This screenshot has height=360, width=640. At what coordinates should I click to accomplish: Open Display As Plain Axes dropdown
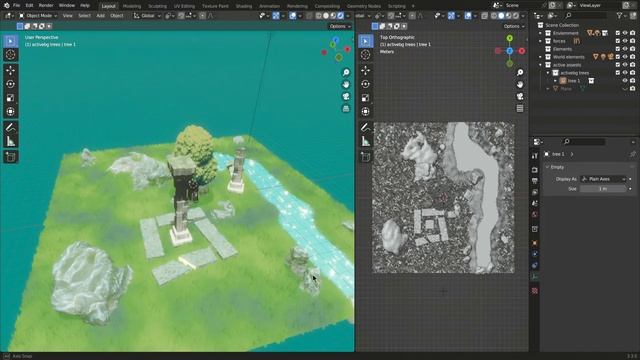[603, 179]
